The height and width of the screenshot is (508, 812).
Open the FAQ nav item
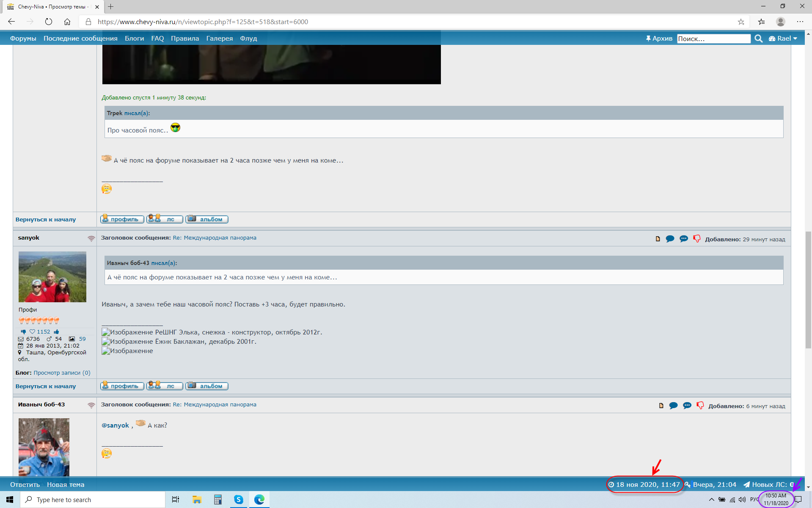click(x=157, y=39)
